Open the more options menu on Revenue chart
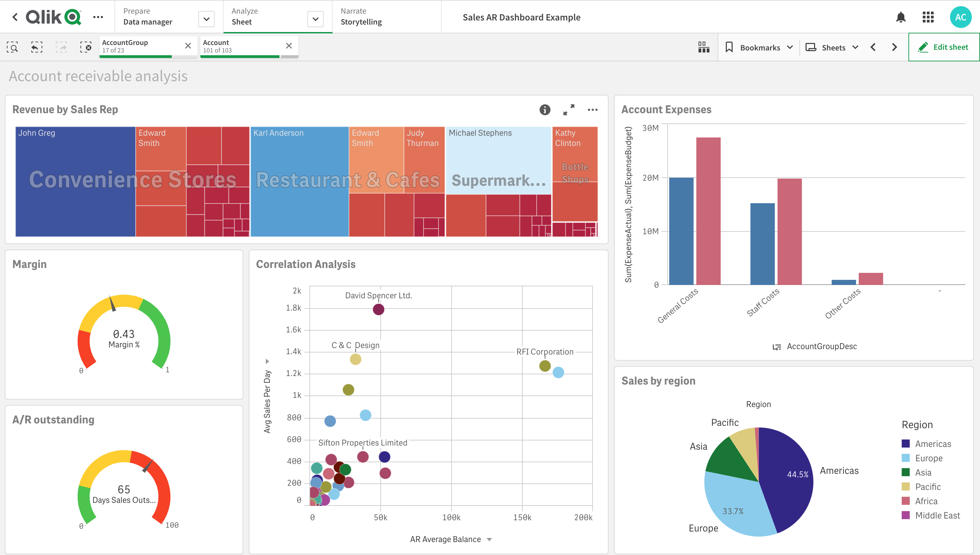The image size is (980, 555). coord(593,110)
